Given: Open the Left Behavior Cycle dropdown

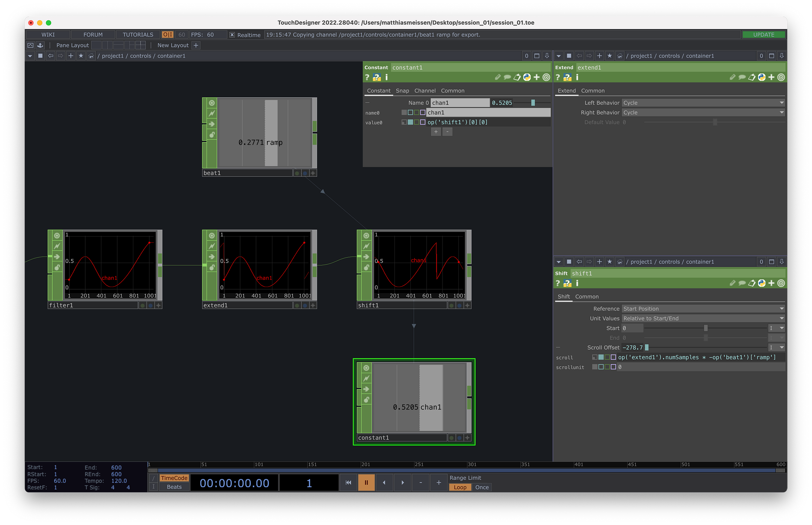Looking at the screenshot, I should pyautogui.click(x=703, y=103).
